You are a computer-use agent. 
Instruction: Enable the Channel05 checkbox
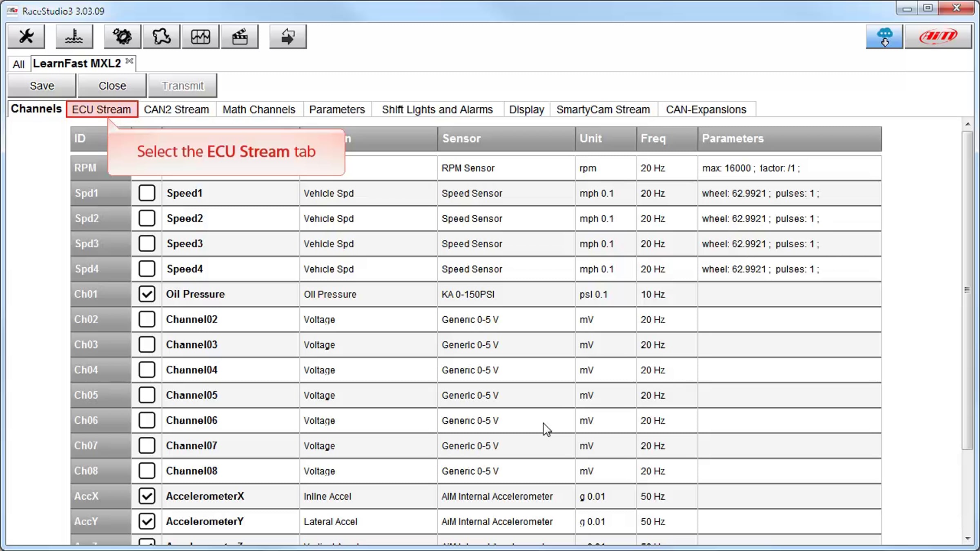coord(147,395)
